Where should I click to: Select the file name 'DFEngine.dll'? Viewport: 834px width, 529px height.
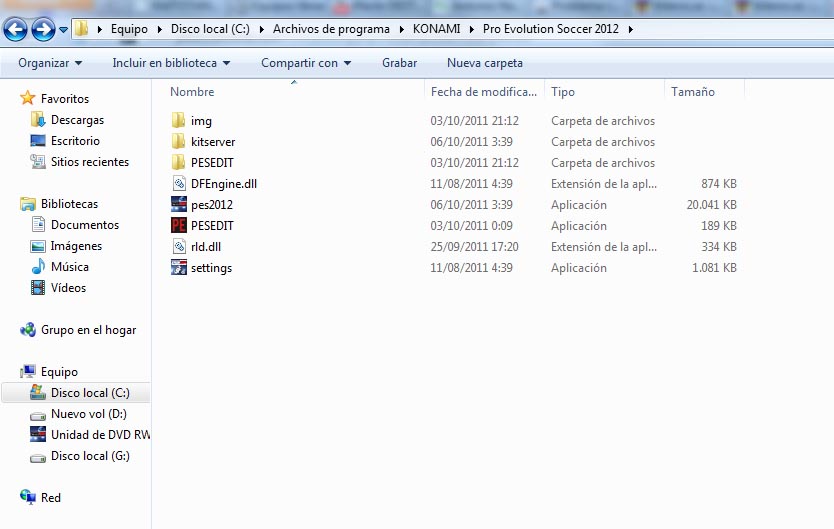[x=224, y=184]
